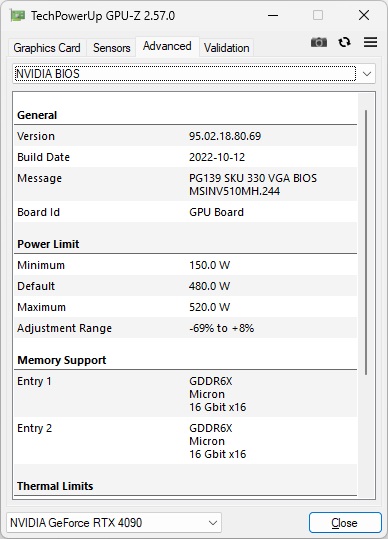Click the Adjustment Range row label
Viewport: 388px width, 539px height.
coord(65,328)
